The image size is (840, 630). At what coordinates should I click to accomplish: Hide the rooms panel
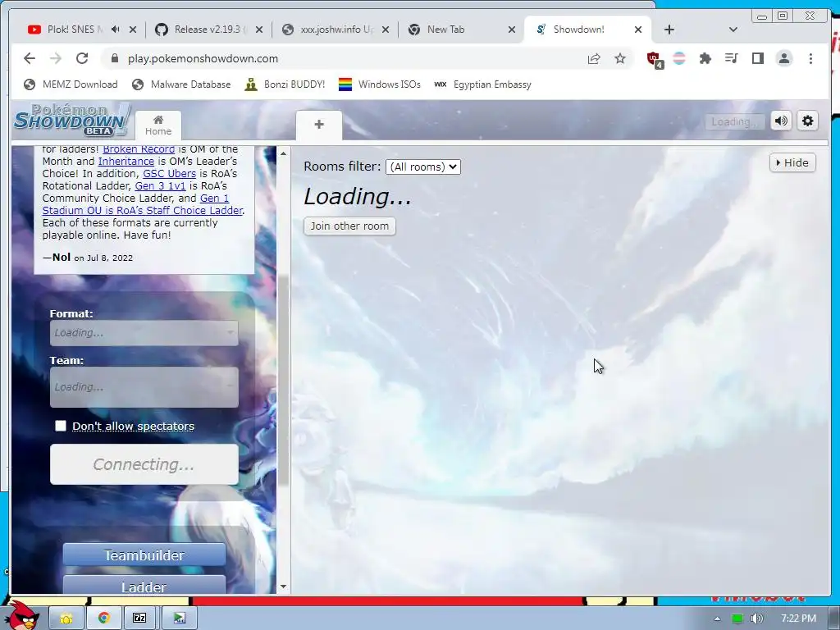[792, 163]
